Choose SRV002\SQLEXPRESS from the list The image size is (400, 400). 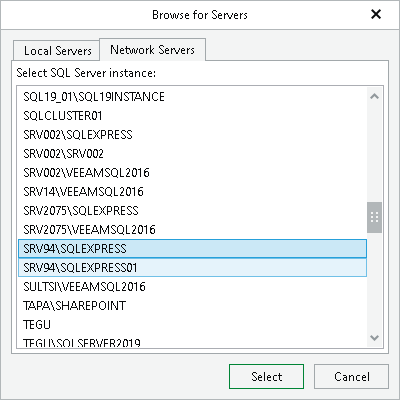(192, 135)
